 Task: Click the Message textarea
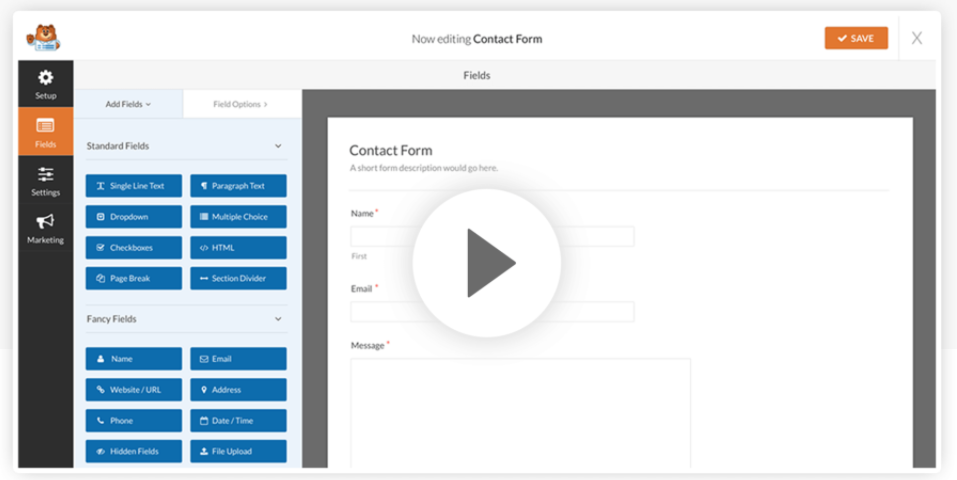(x=520, y=413)
